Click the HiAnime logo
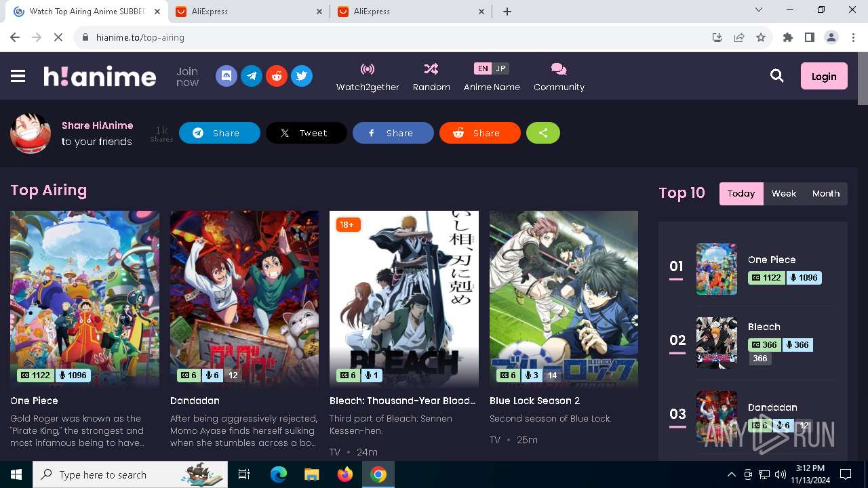This screenshot has width=868, height=488. [100, 76]
